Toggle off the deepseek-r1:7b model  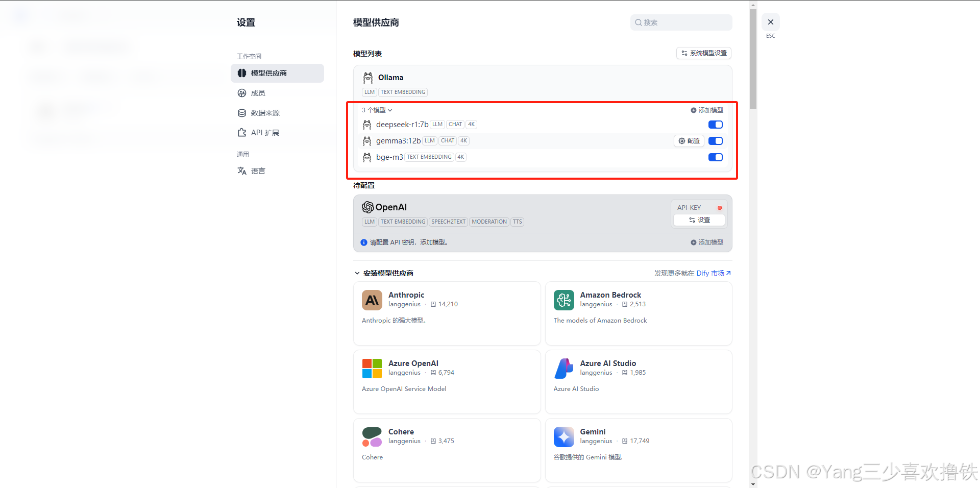716,125
